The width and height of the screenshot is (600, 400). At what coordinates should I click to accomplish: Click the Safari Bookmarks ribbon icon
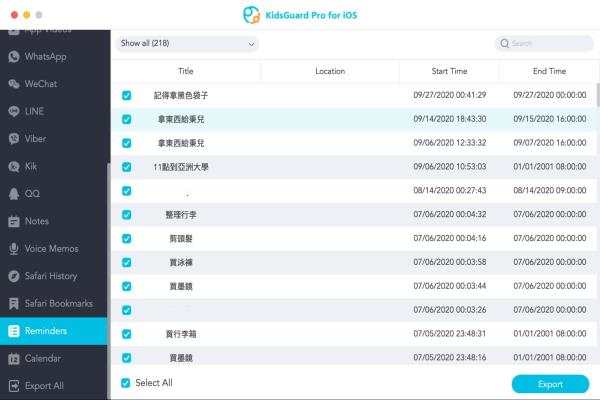[x=14, y=304]
